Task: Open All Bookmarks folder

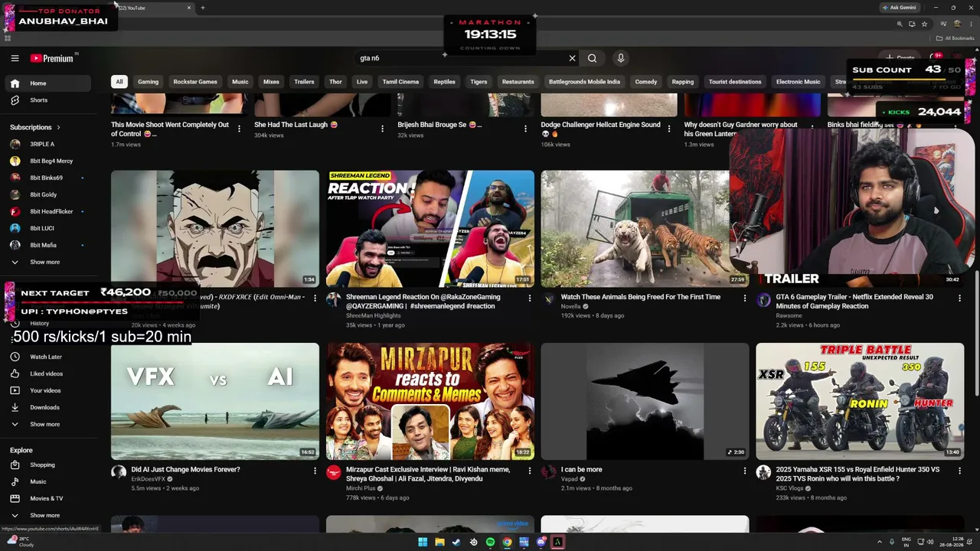Action: tap(955, 38)
